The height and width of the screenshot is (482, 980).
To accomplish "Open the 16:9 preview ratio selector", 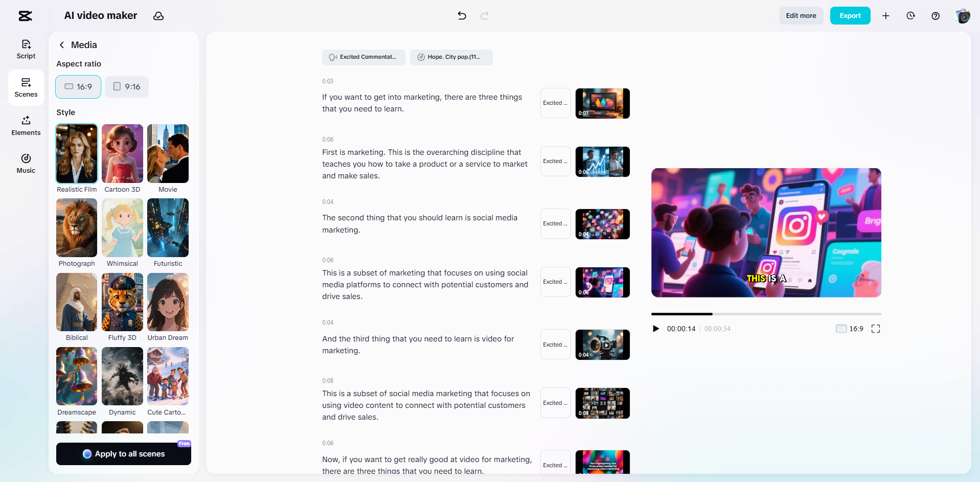I will [x=850, y=329].
